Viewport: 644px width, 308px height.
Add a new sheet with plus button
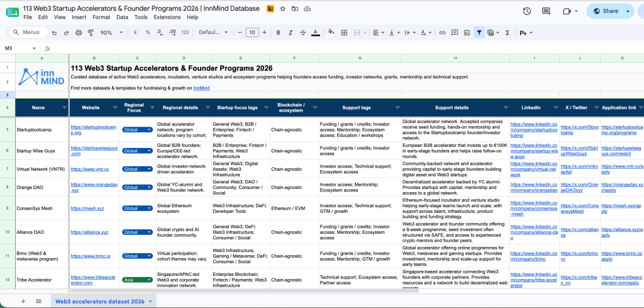23,302
